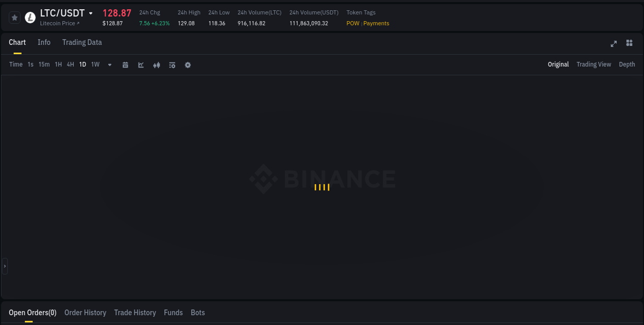Open the candlestick style selector icon
644x325 pixels.
[156, 64]
